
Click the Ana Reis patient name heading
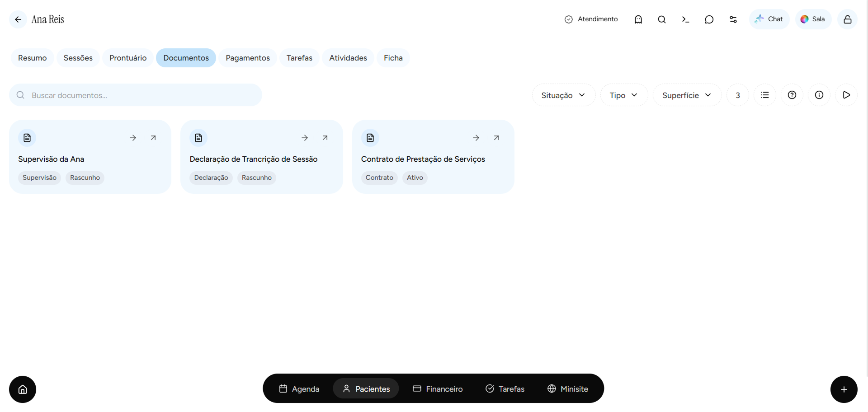click(48, 19)
